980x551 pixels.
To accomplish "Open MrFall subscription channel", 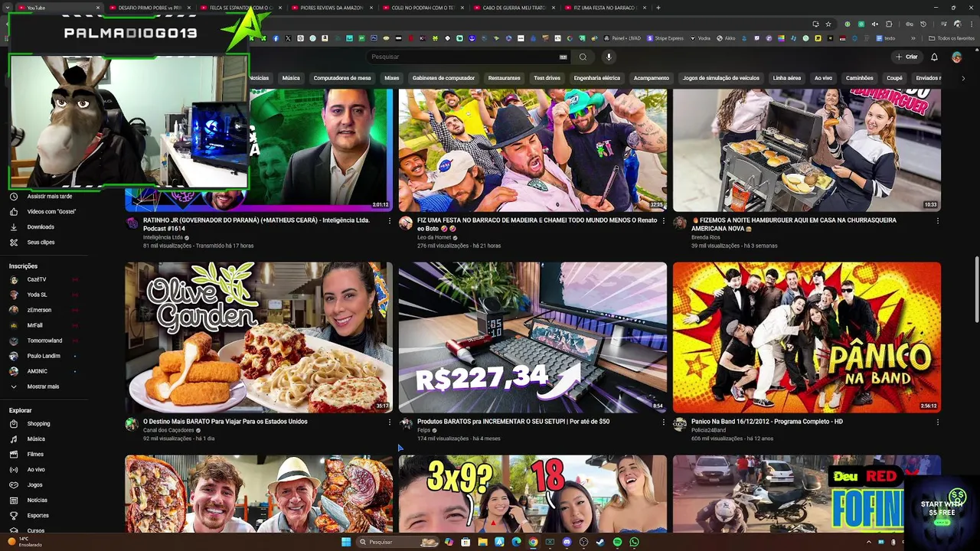I will [34, 325].
